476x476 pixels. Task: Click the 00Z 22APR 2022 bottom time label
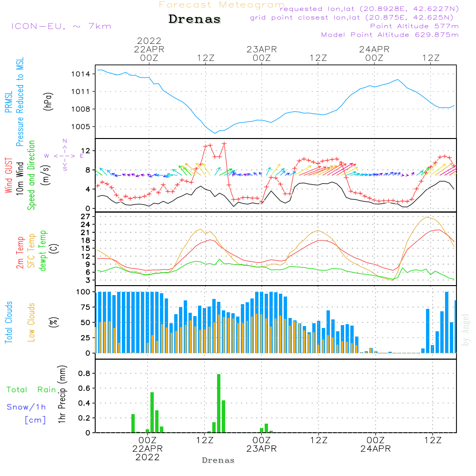148,449
